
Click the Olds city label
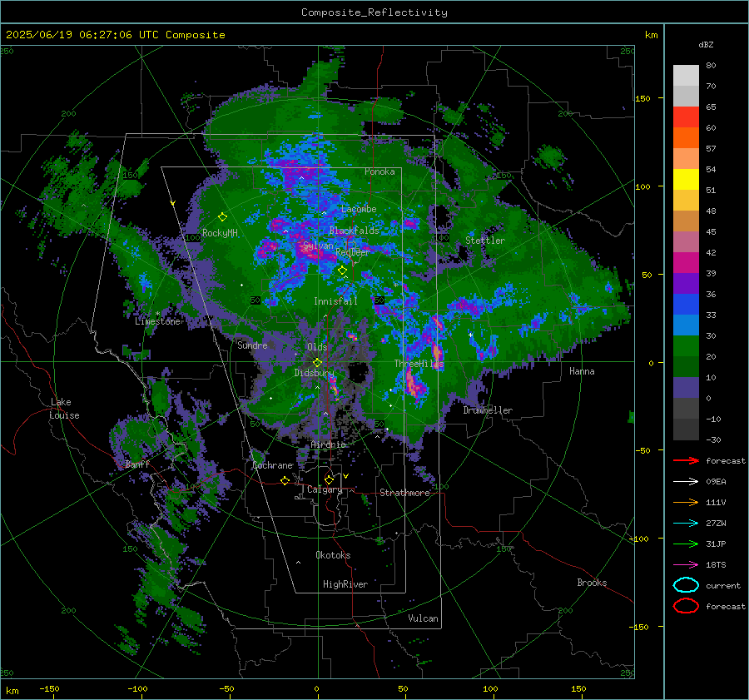pyautogui.click(x=317, y=347)
